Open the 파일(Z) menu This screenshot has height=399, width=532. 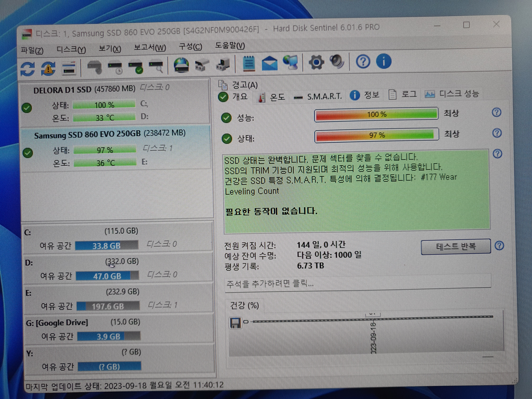point(32,50)
